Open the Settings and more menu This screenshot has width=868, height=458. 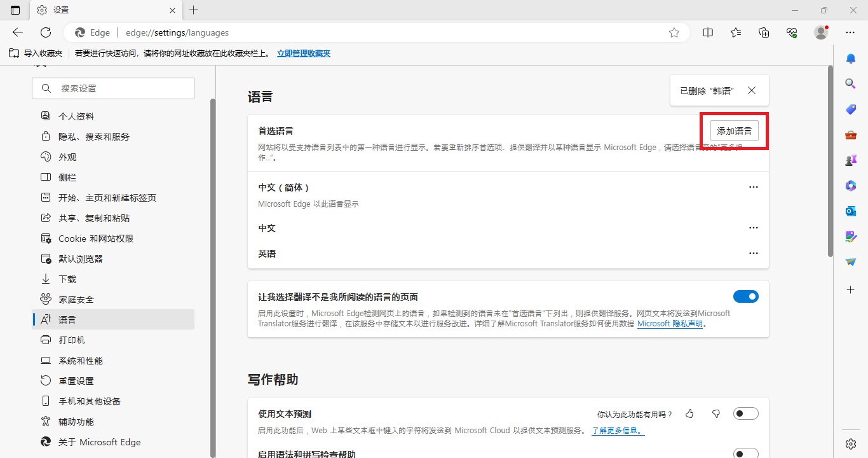pos(850,32)
